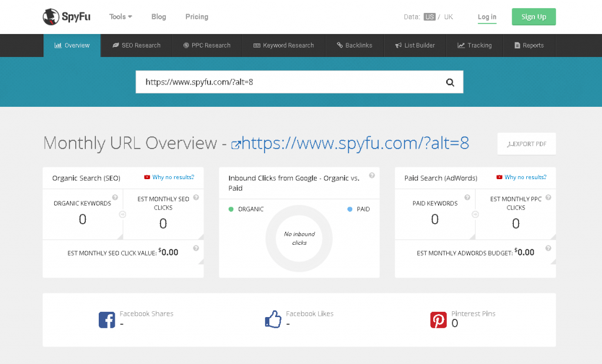Click YouTube icon in Paid Search header
The image size is (602, 364).
tap(499, 177)
